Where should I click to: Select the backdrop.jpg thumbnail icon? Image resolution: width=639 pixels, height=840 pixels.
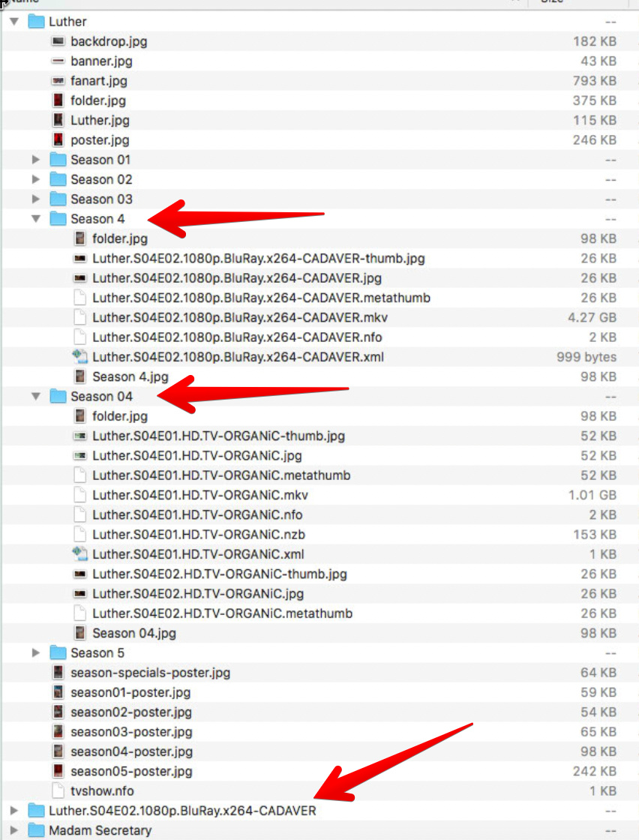58,41
